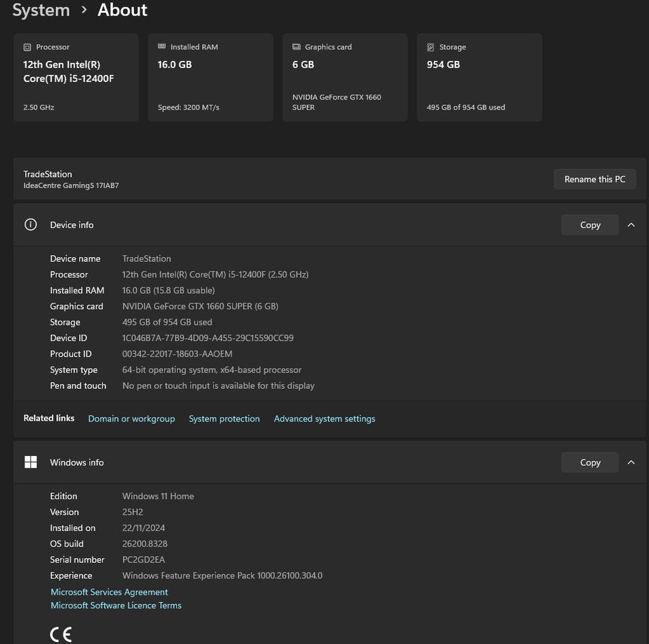The image size is (649, 644).
Task: Open Microsoft Software Licence Terms link
Action: tap(116, 605)
